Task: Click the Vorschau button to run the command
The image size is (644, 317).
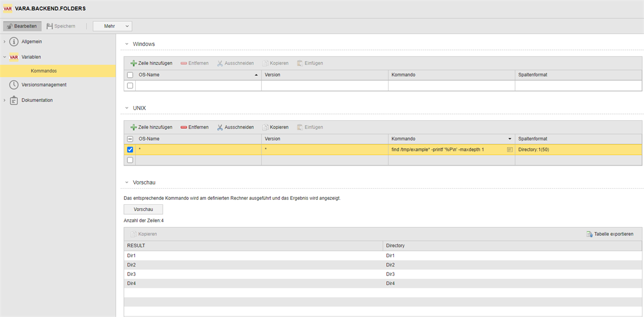Action: click(x=143, y=209)
